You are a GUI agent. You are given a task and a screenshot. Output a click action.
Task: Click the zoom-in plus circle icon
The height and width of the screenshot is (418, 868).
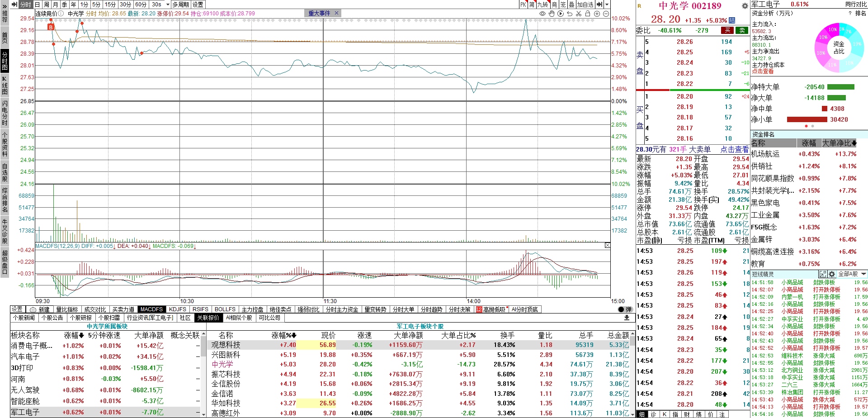click(x=597, y=14)
